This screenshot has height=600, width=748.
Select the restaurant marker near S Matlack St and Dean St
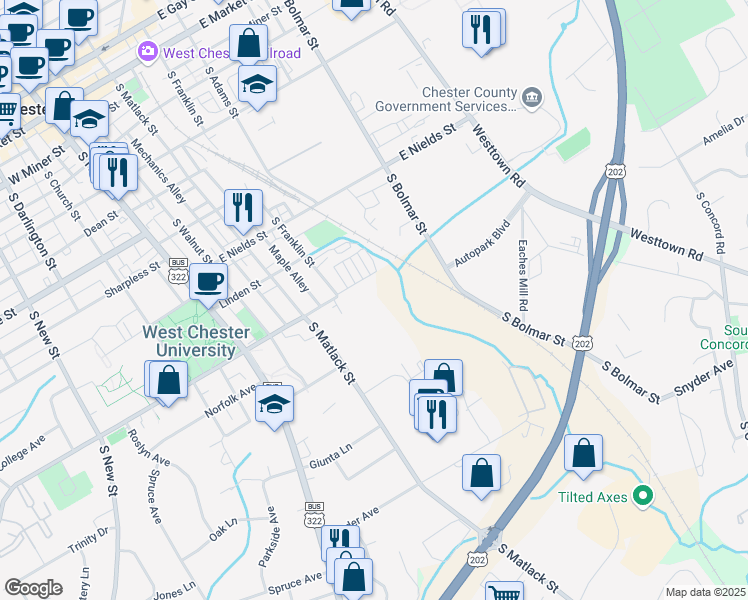coord(119,175)
